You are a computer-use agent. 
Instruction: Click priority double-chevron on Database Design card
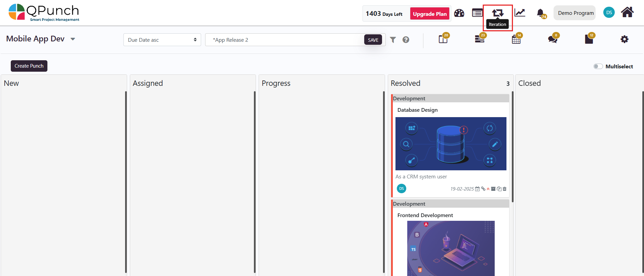(488, 189)
